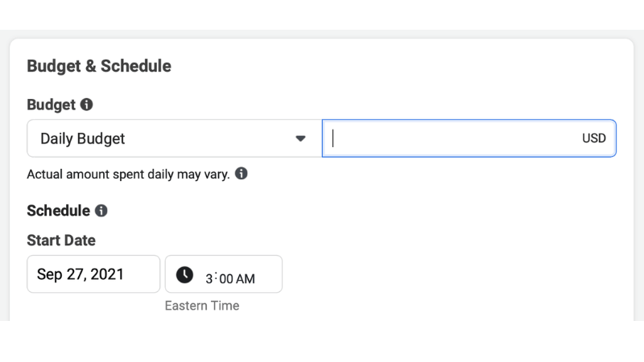Open the Daily Budget dropdown text
The image size is (644, 362).
click(83, 138)
